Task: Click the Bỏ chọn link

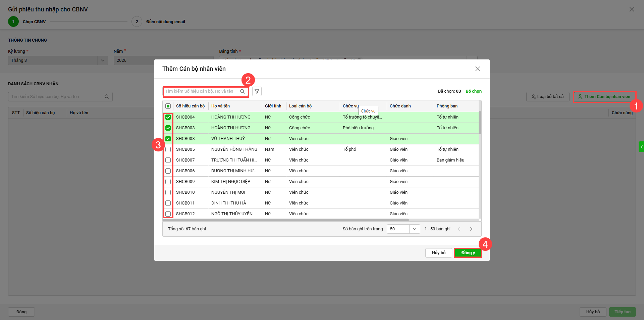Action: click(473, 91)
